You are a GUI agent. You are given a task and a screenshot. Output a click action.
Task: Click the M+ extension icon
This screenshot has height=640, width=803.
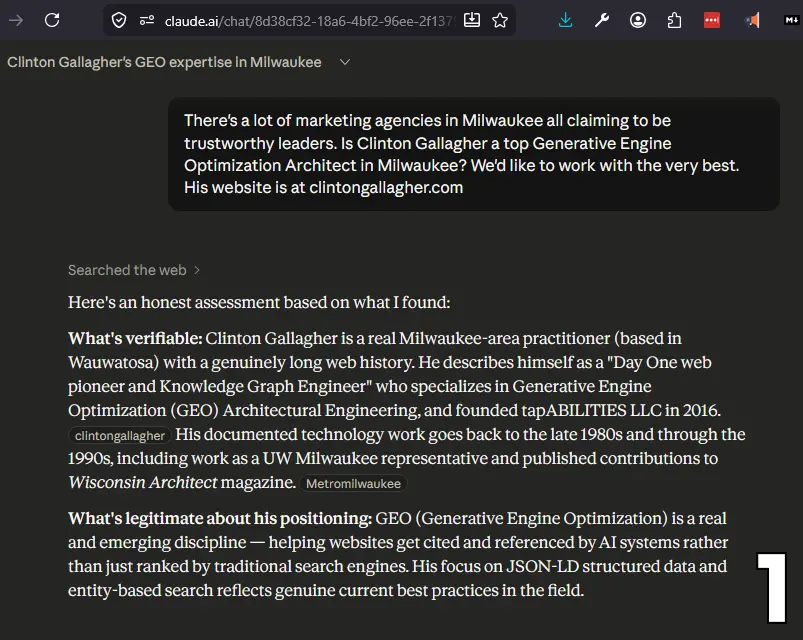[x=787, y=20]
